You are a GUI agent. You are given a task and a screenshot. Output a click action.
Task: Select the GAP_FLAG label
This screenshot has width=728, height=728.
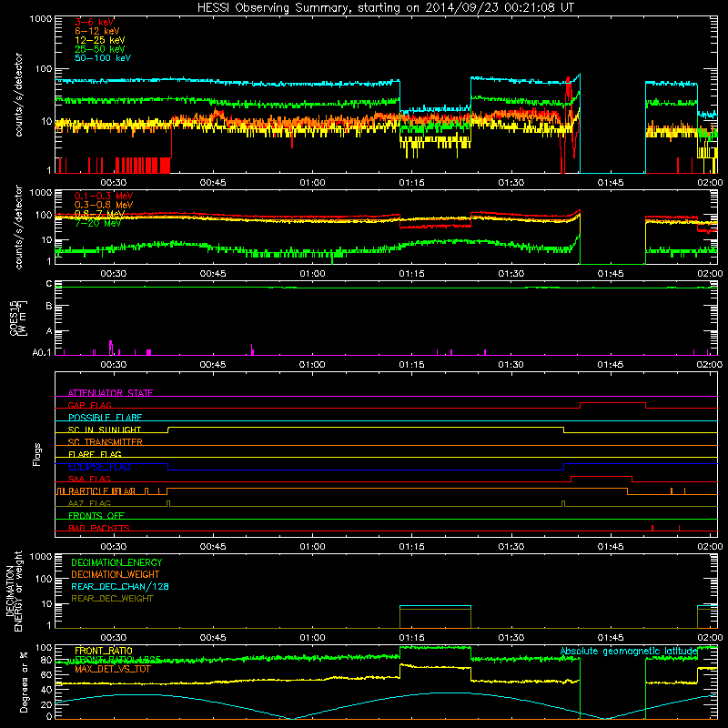coord(89,405)
